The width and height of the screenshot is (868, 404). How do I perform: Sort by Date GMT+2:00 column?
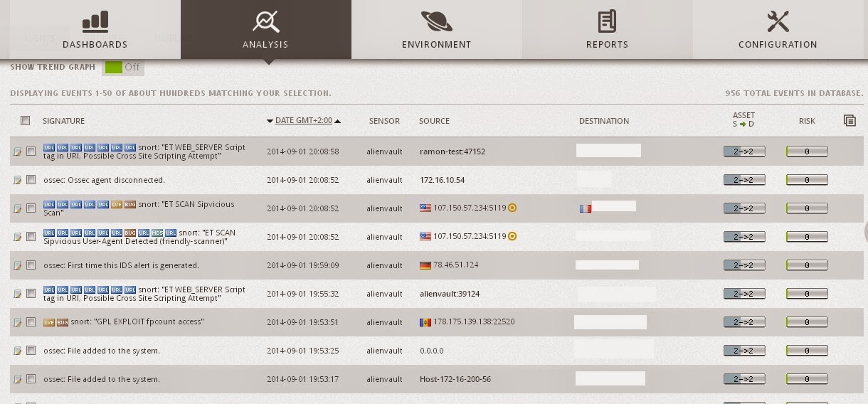303,121
